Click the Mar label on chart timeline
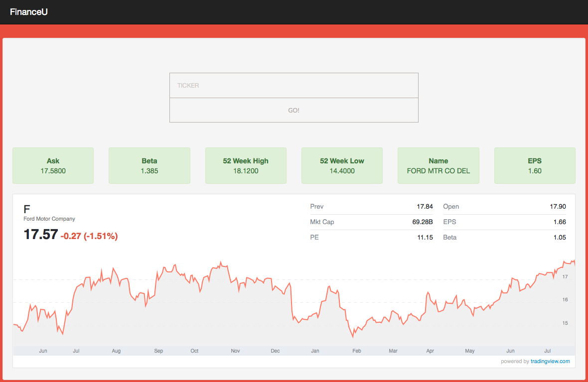 (393, 351)
